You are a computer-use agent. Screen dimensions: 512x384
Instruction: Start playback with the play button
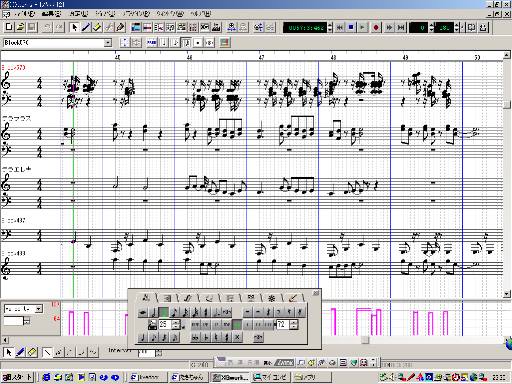point(363,27)
